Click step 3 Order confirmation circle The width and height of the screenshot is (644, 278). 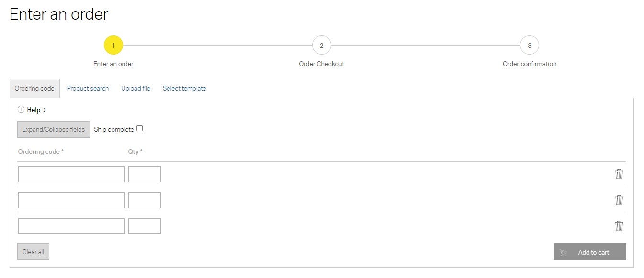[529, 46]
